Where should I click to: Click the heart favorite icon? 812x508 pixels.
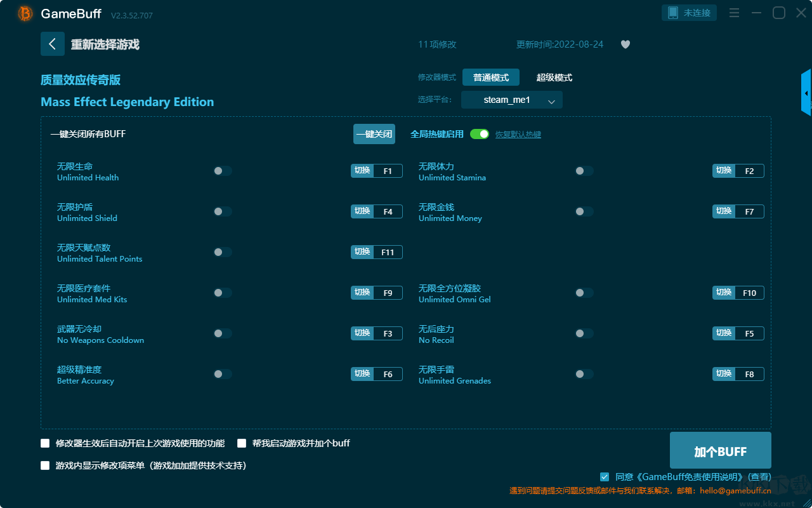click(x=625, y=44)
